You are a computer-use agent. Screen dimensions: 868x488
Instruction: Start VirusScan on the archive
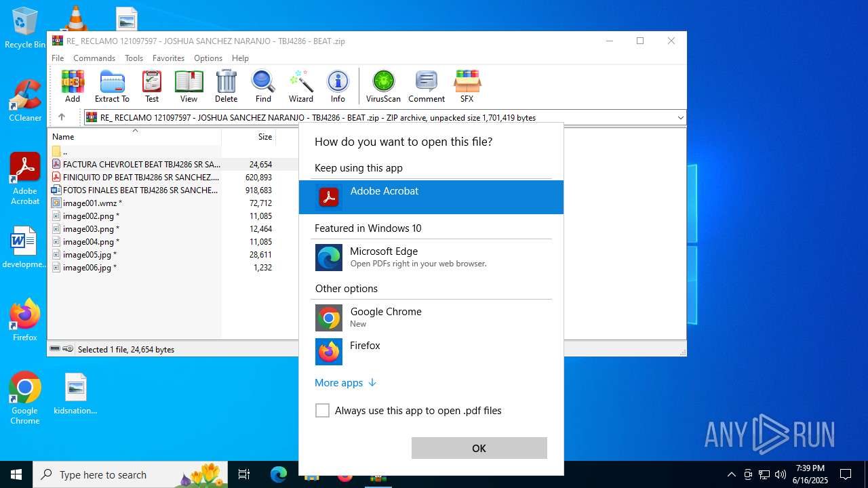click(383, 86)
